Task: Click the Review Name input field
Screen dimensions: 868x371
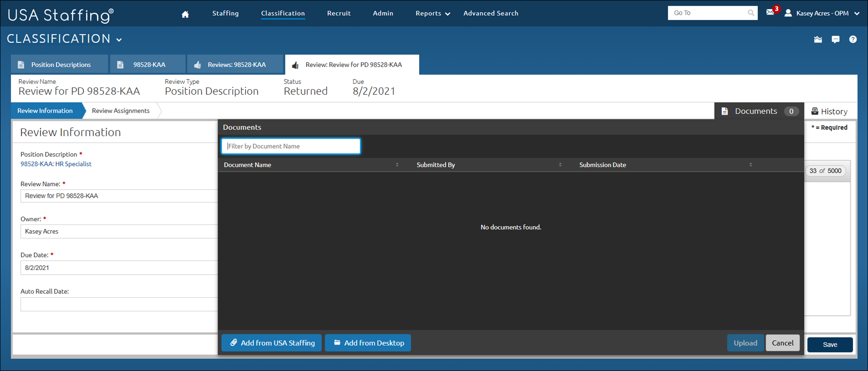Action: pos(119,196)
